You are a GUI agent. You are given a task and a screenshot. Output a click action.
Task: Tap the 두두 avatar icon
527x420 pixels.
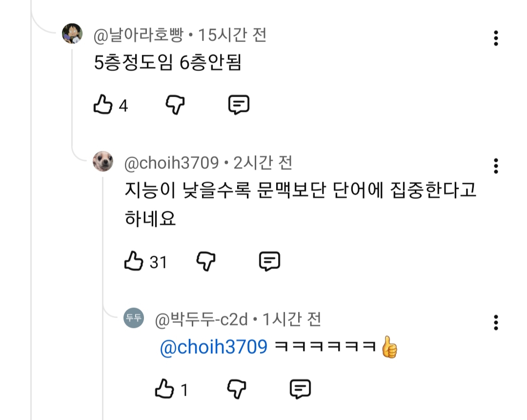coord(133,318)
